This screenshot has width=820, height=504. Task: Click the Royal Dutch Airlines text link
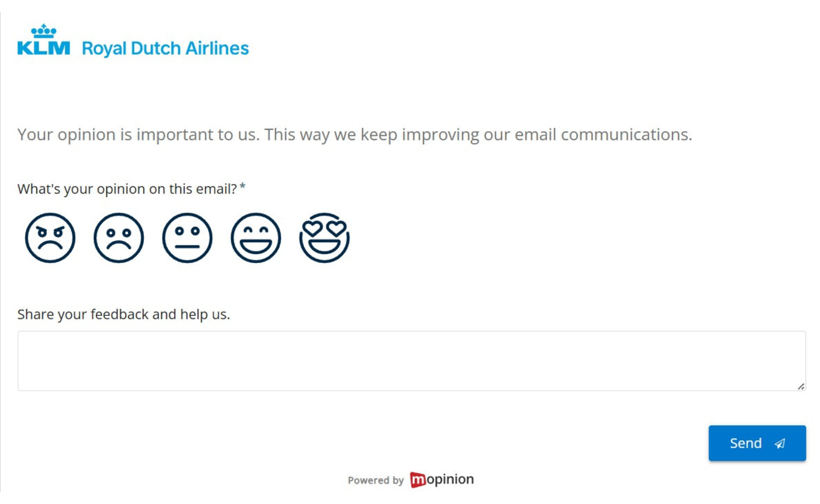point(165,48)
